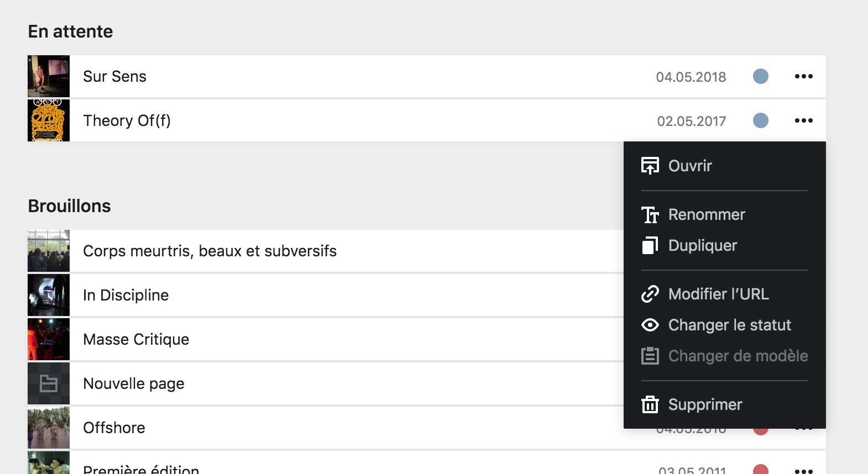Choose Supprimer in the context menu
Image resolution: width=868 pixels, height=474 pixels.
click(705, 404)
